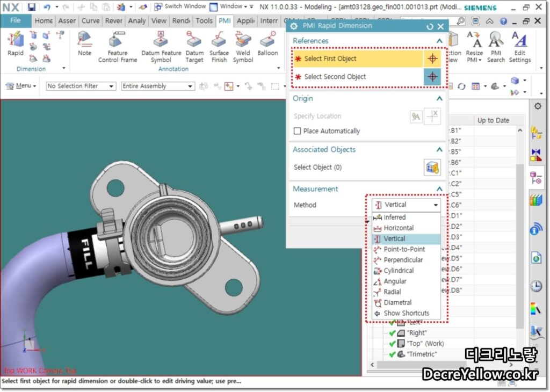Screen dimensions: 550x392
Task: Choose Perpendicular measurement method
Action: [406, 260]
